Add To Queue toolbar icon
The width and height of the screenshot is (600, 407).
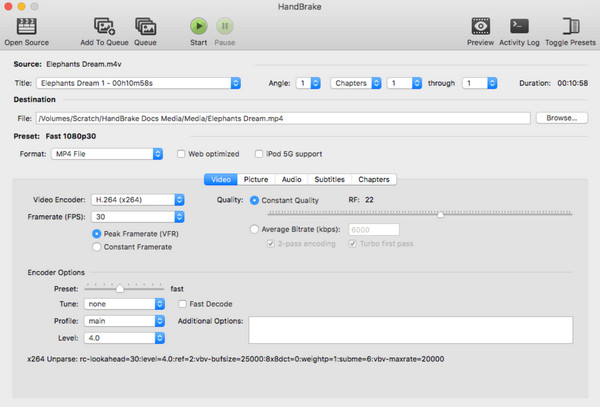click(x=104, y=26)
